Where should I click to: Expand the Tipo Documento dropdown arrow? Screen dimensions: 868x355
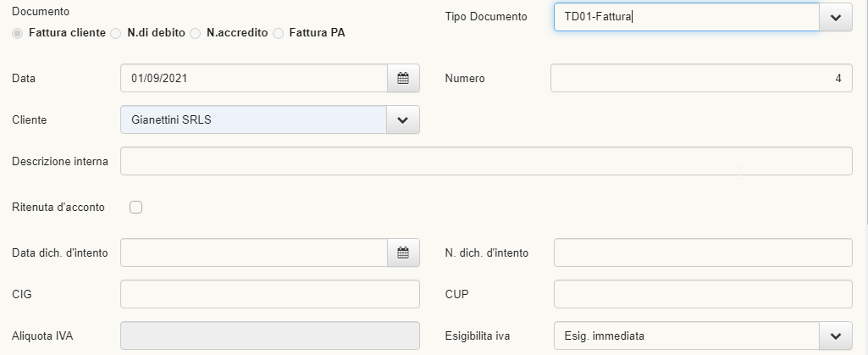coord(836,17)
